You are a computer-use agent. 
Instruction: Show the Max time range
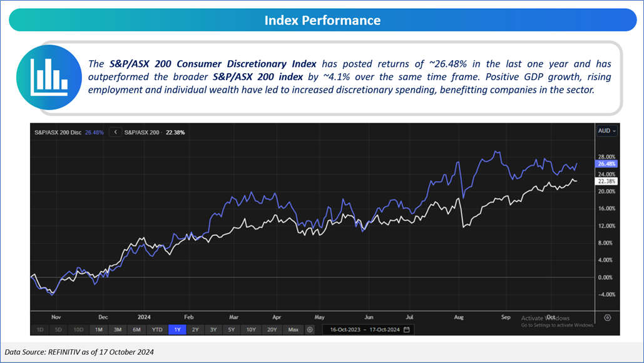[294, 330]
